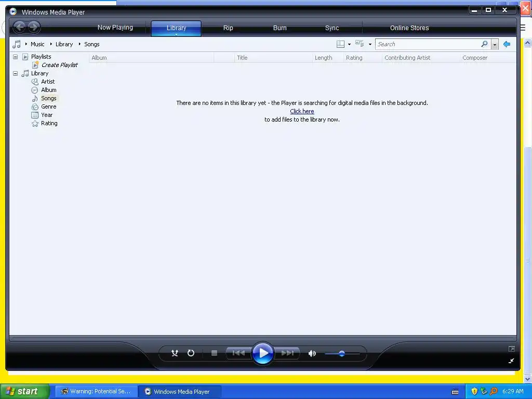Open the Sync tab
This screenshot has width=532, height=399.
[332, 28]
